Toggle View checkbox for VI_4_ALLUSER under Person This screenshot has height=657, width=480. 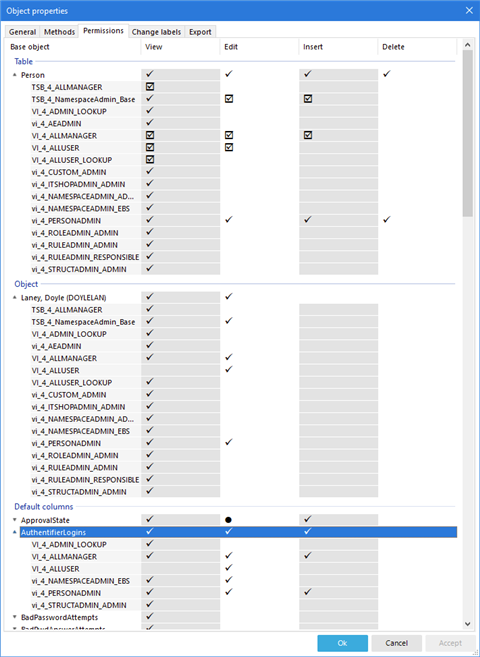[x=150, y=147]
